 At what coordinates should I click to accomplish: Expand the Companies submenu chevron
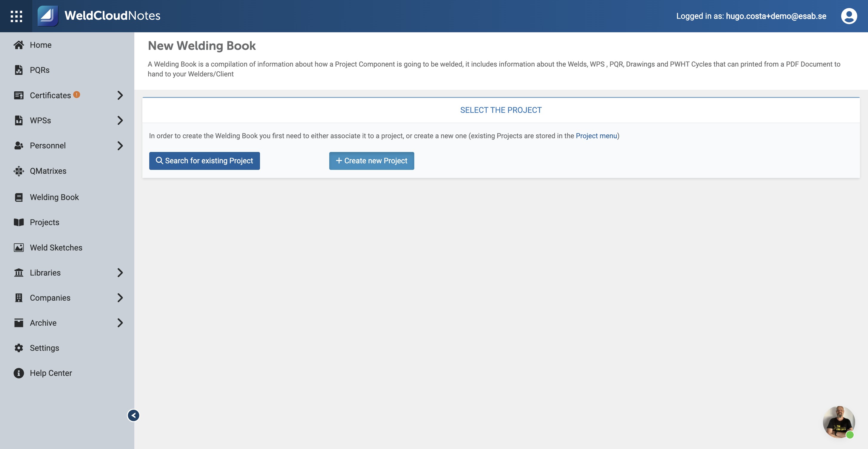(x=120, y=298)
